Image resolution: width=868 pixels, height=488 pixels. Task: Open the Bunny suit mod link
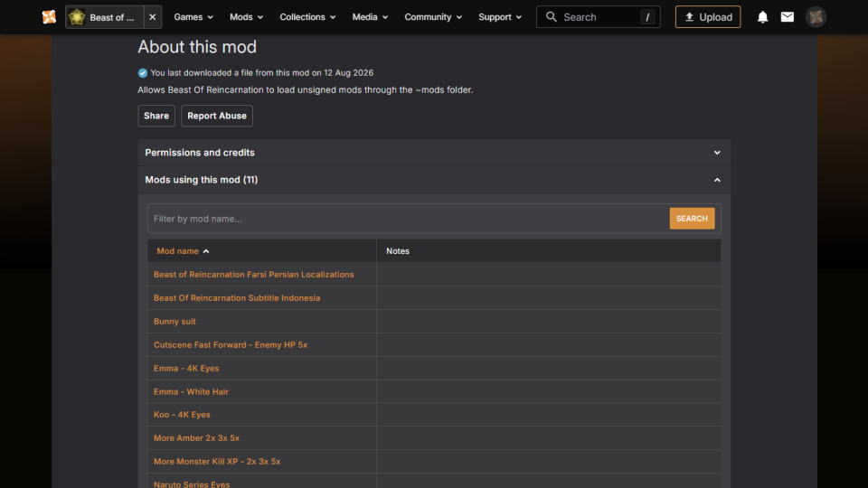tap(175, 322)
